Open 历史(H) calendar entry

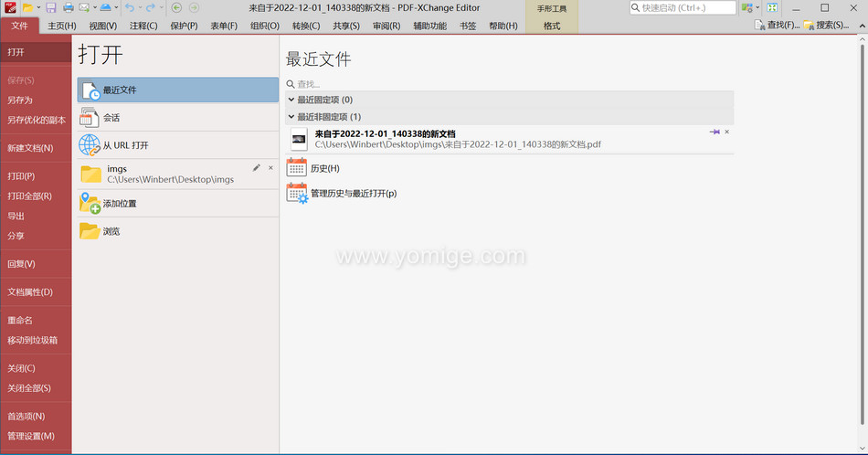[324, 168]
